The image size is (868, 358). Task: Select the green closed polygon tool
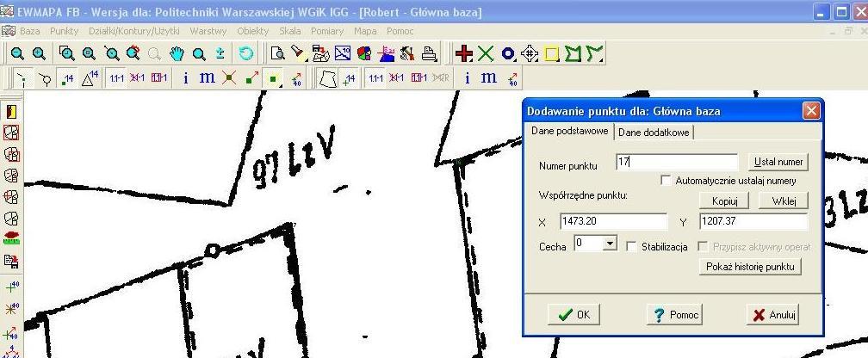(573, 53)
